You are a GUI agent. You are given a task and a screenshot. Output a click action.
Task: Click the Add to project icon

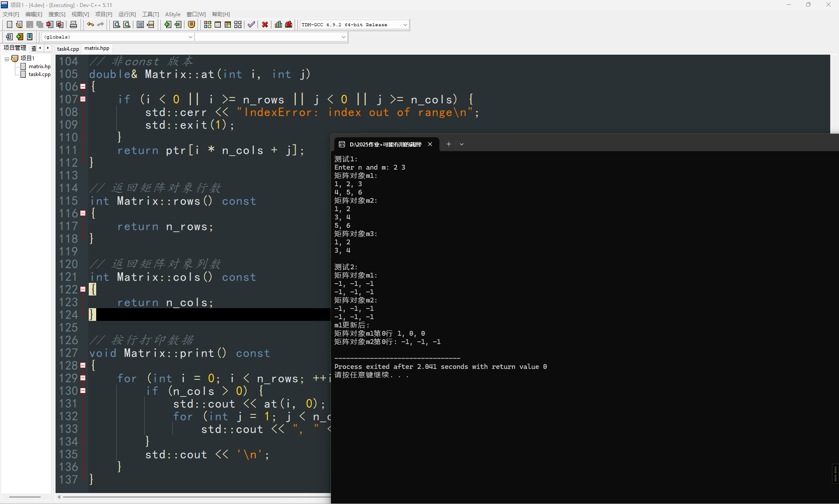(x=168, y=24)
